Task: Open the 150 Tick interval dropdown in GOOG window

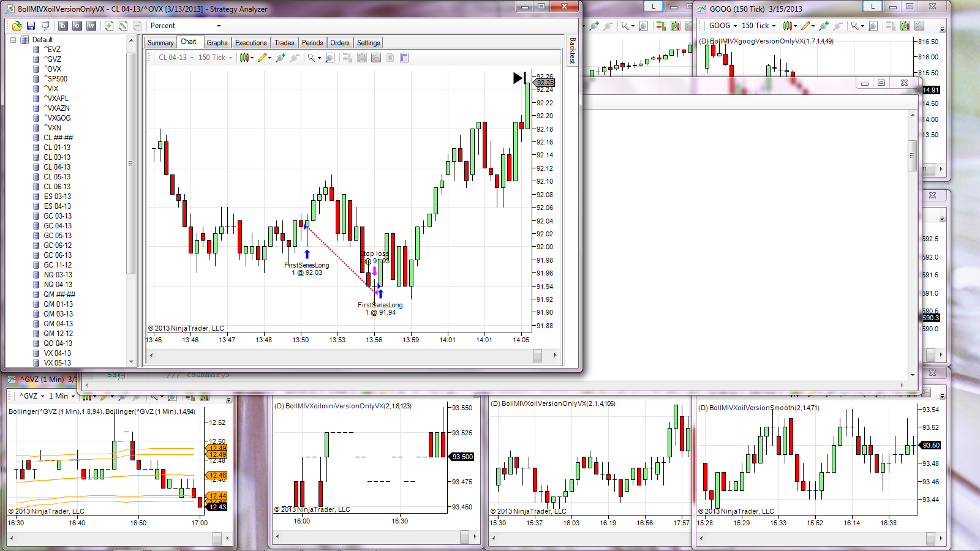Action: coord(758,26)
